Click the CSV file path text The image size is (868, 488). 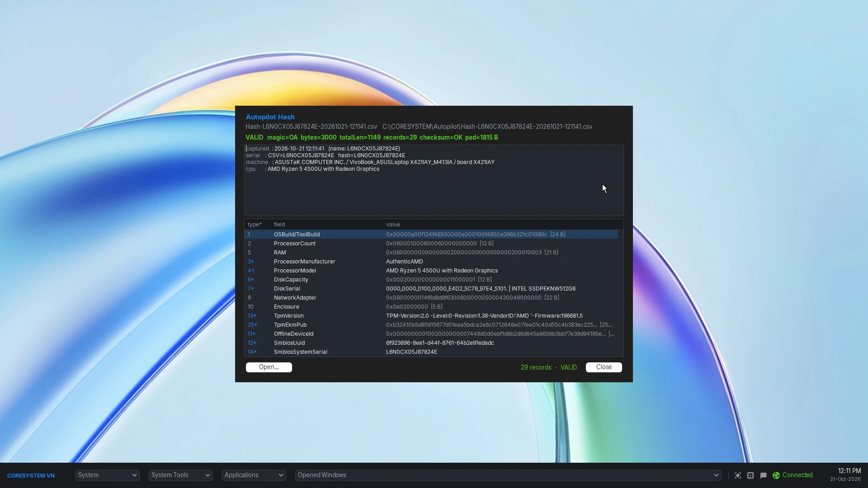pyautogui.click(x=487, y=127)
